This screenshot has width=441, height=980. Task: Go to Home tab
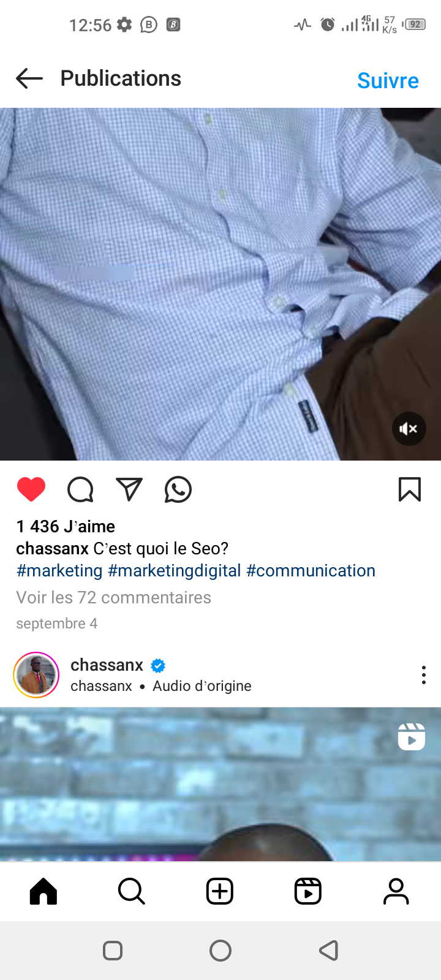pyautogui.click(x=43, y=891)
